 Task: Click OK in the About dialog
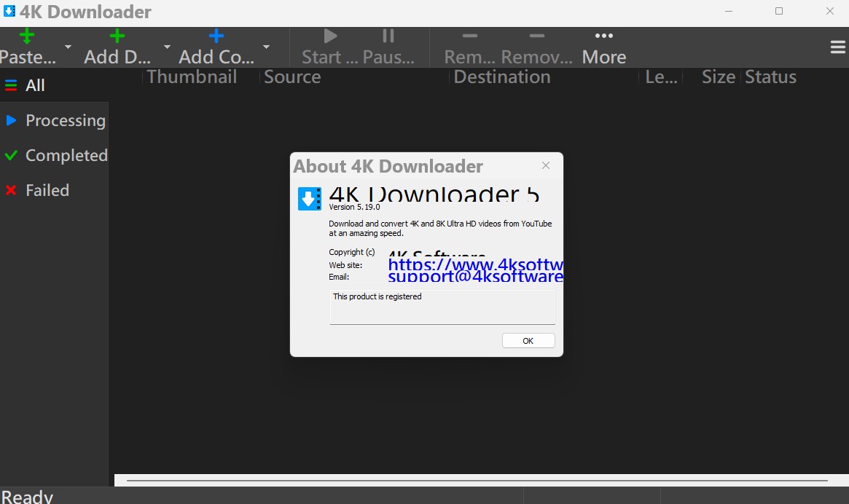coord(528,341)
